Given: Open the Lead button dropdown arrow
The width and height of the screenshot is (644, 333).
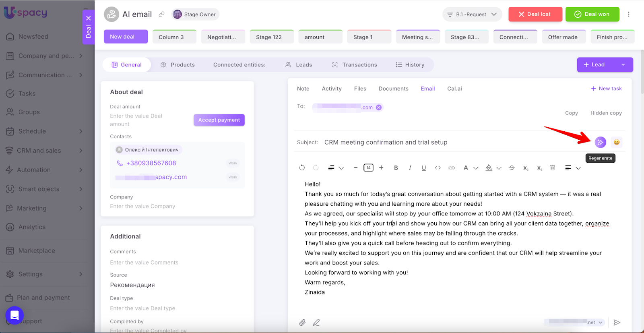Looking at the screenshot, I should tap(623, 65).
